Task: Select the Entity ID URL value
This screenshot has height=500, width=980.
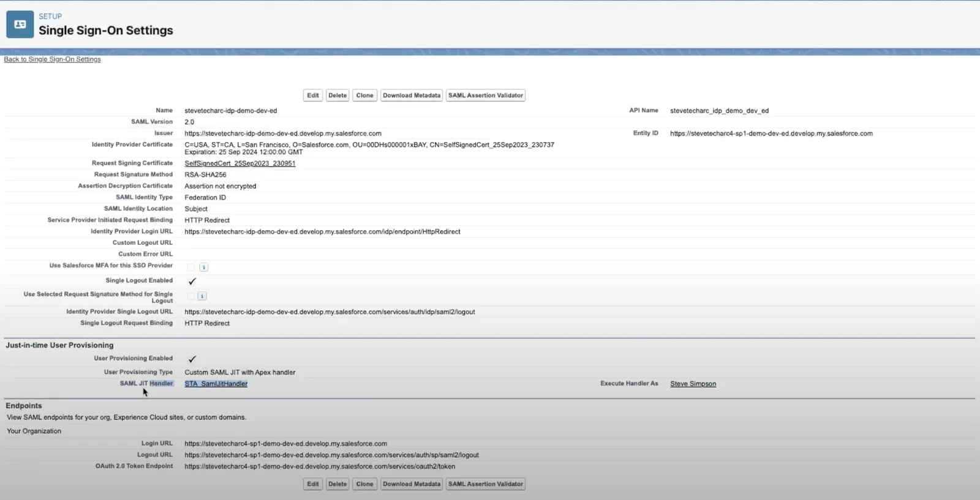Action: point(772,133)
